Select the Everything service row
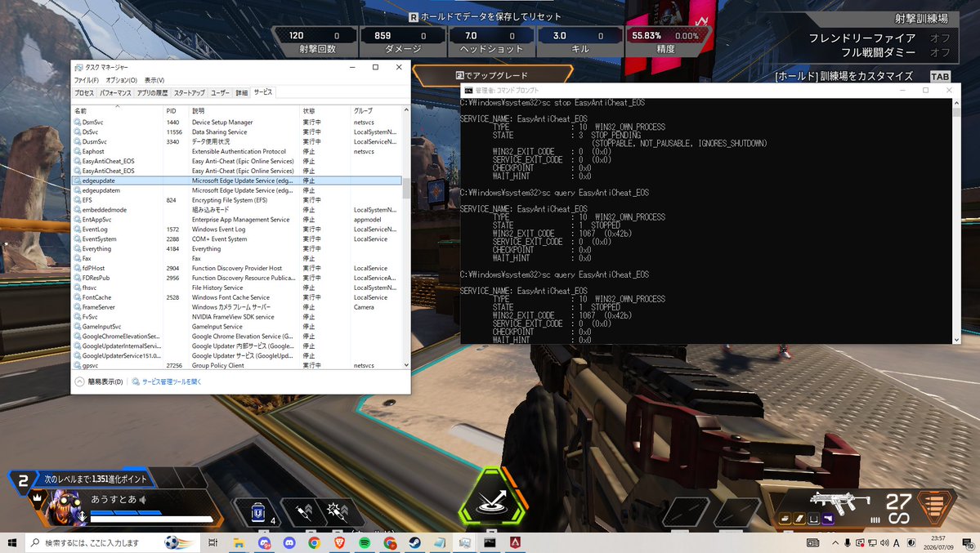Screen dimensions: 980x553 237,248
